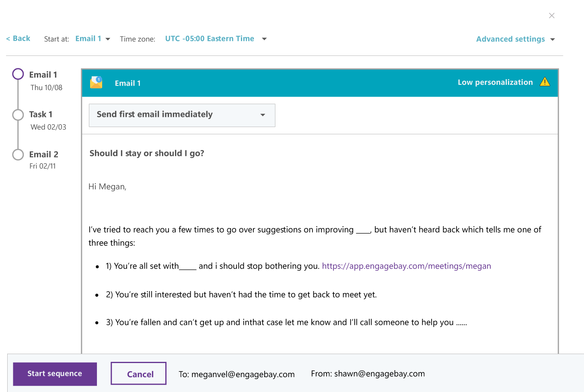The height and width of the screenshot is (392, 584).
Task: Click the Low personalization label
Action: pyautogui.click(x=495, y=82)
